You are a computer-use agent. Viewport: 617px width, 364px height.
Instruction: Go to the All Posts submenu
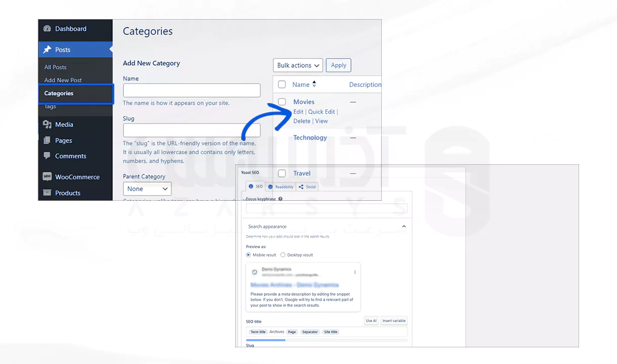[55, 67]
